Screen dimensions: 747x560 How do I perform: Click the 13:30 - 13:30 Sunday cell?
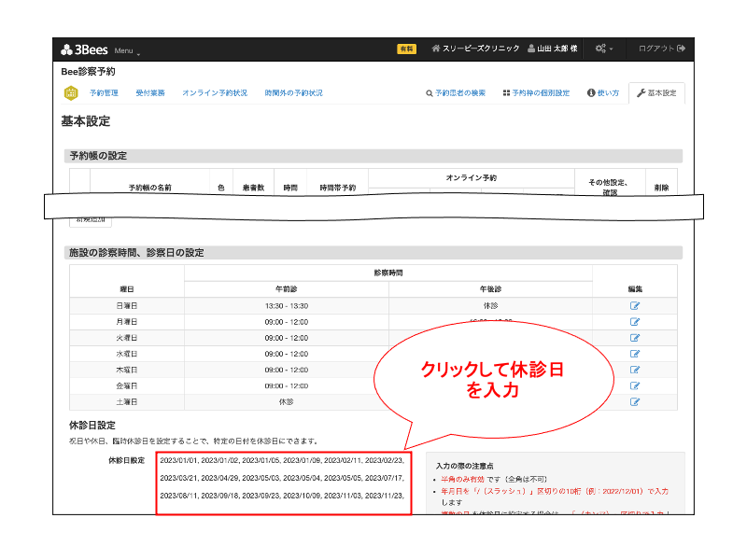(x=287, y=306)
